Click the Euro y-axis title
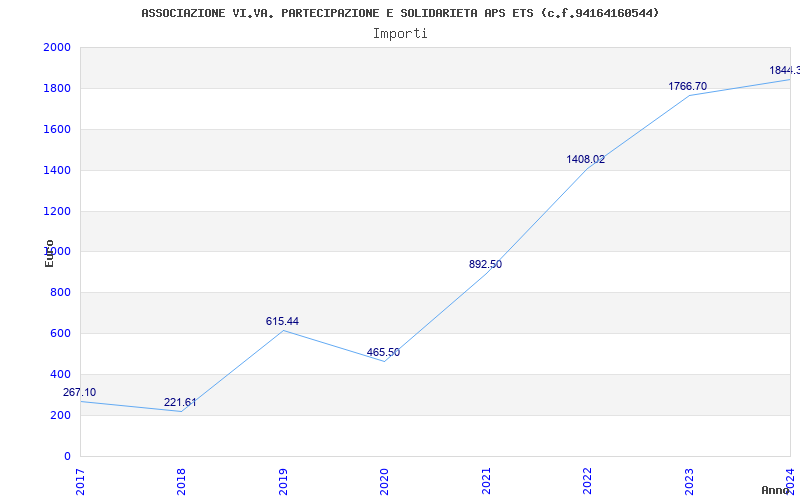This screenshot has height=500, width=800. (49, 253)
